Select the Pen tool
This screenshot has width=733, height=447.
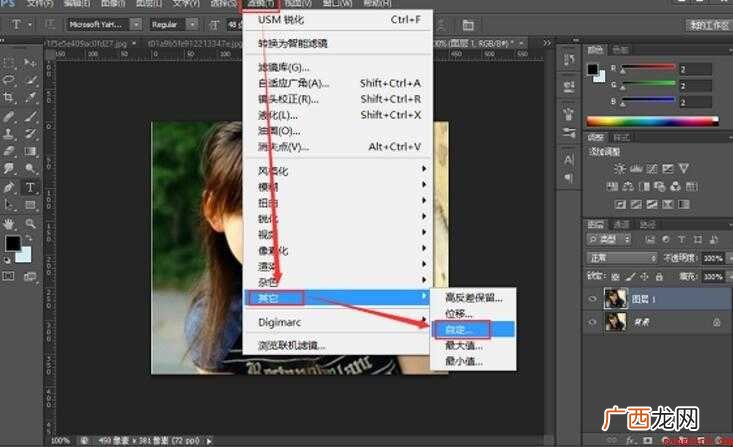pos(8,187)
